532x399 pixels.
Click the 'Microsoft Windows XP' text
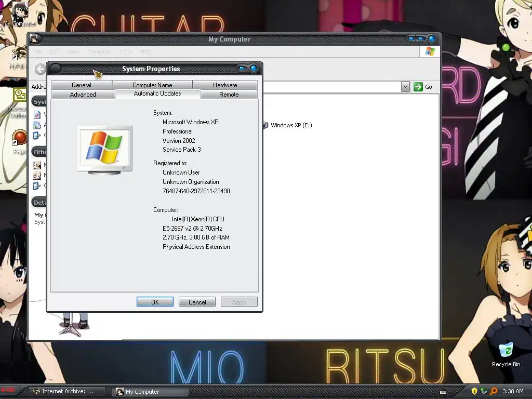pyautogui.click(x=190, y=122)
